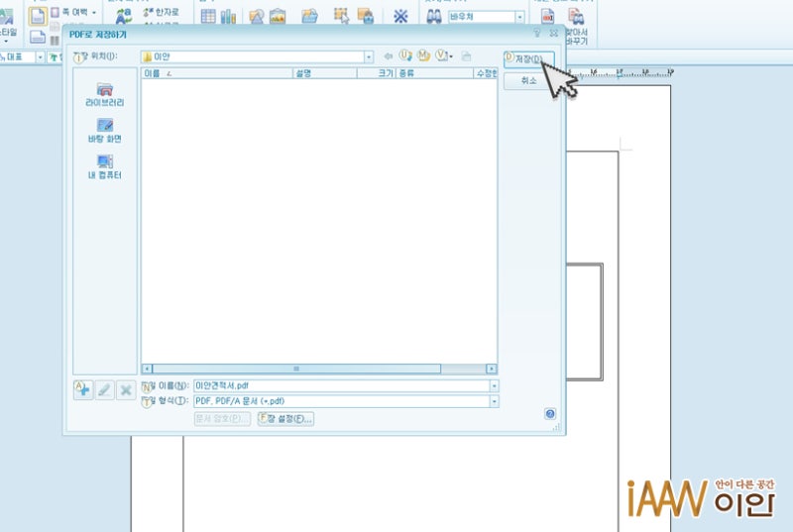
Task: Click the file list scroll-right arrow
Action: [491, 370]
